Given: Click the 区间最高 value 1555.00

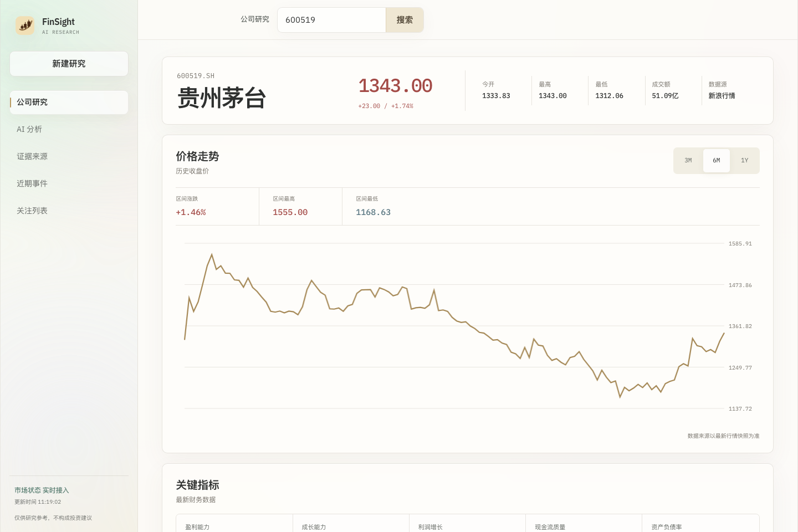Looking at the screenshot, I should (x=290, y=212).
